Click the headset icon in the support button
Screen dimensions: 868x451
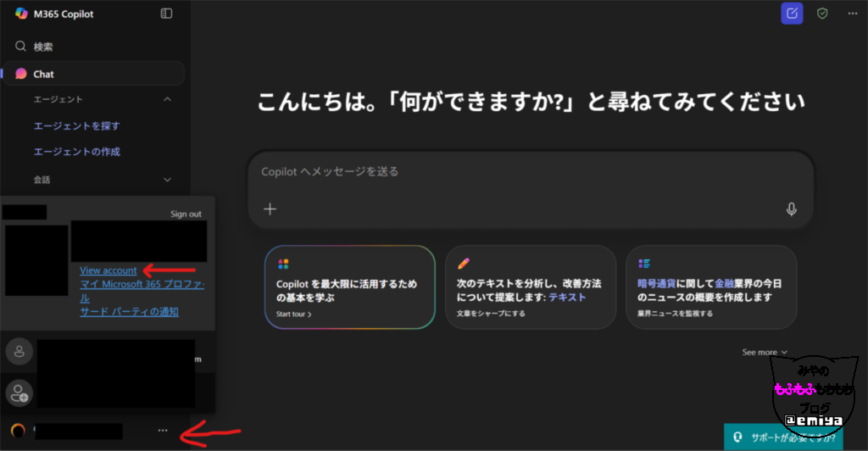738,437
